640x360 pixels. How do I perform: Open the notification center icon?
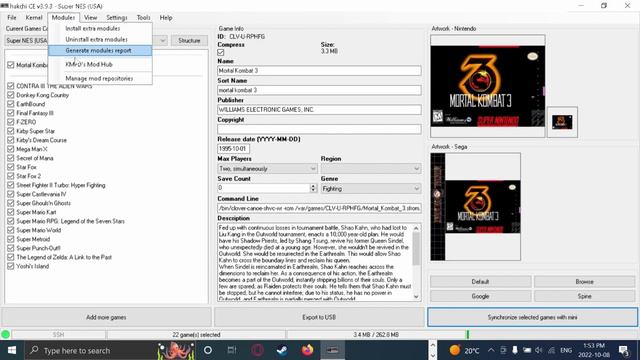coord(624,350)
